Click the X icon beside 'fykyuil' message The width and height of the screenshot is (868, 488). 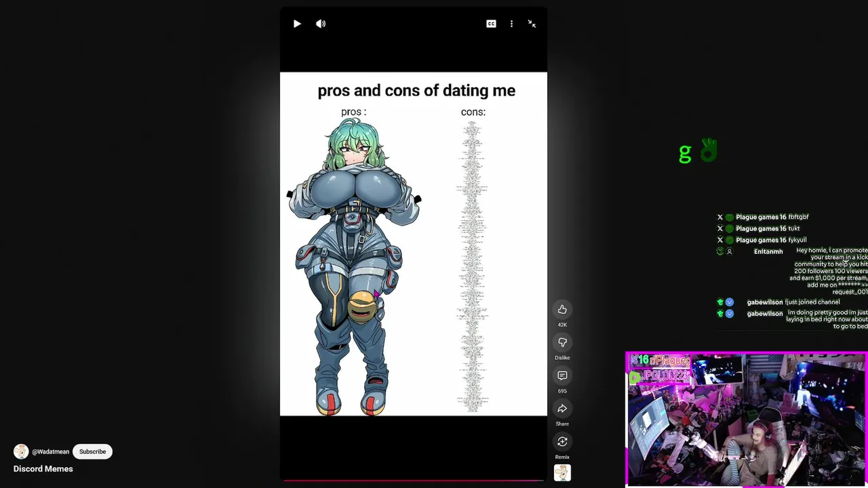[x=720, y=241]
